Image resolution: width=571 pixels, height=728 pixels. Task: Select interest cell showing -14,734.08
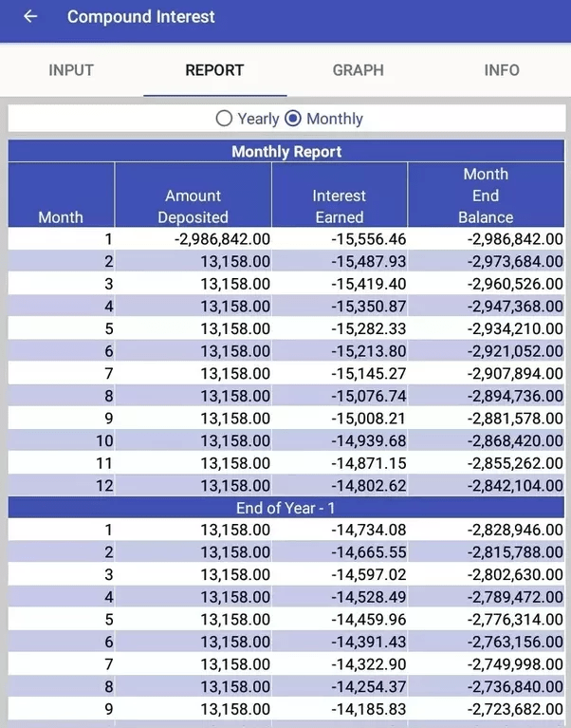(340, 530)
